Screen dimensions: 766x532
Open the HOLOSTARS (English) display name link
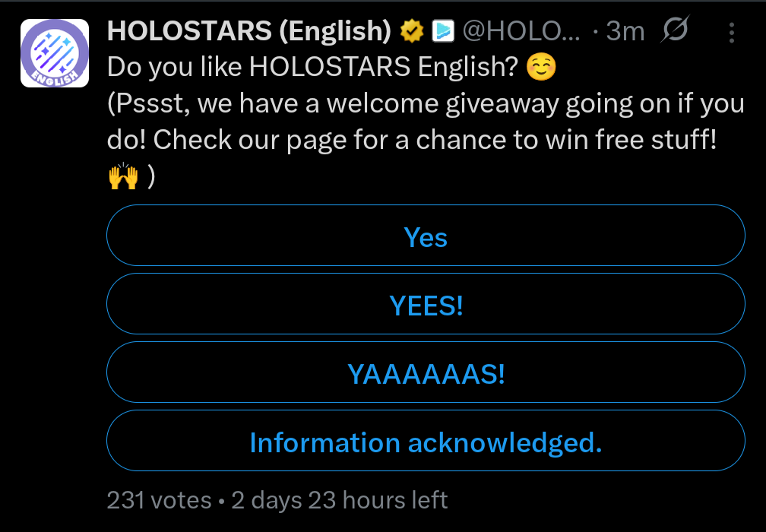click(249, 31)
